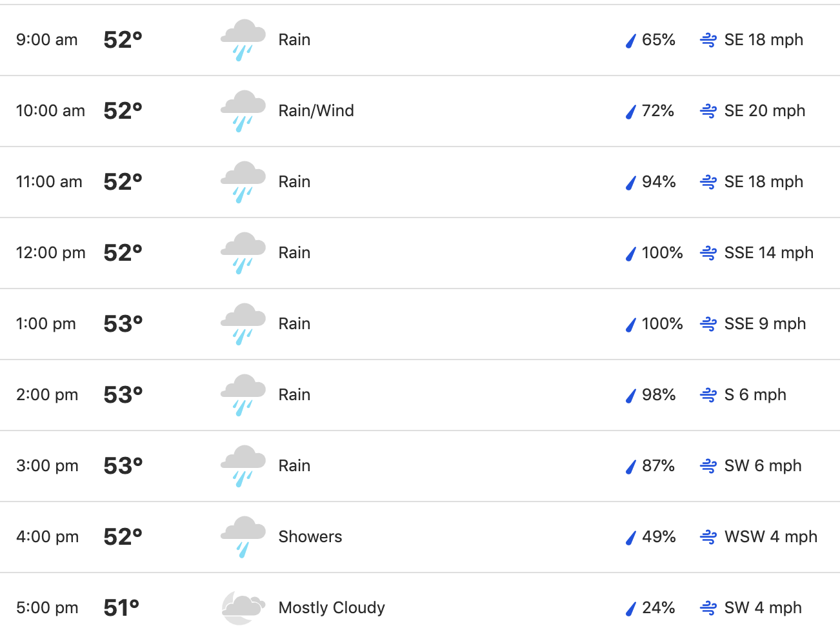Click the wind icon beside WSW 4 mph
Screen dimensions: 840x639
708,537
